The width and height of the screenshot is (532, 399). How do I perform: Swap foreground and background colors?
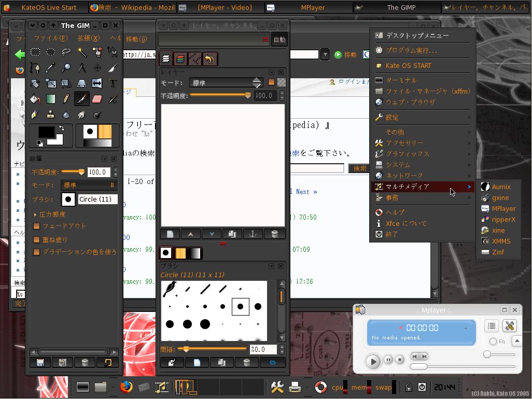tap(62, 128)
